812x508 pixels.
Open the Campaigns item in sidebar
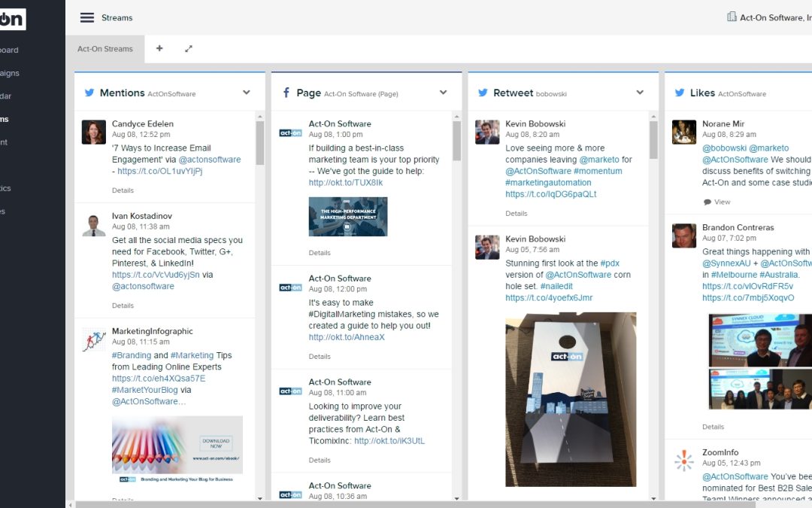tap(10, 73)
